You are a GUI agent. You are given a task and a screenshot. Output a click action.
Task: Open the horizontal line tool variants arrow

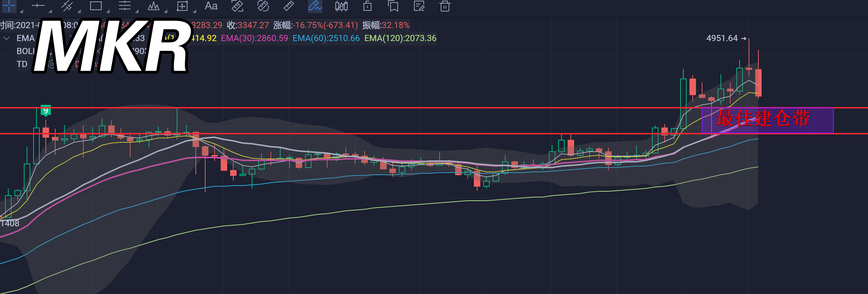[x=50, y=11]
